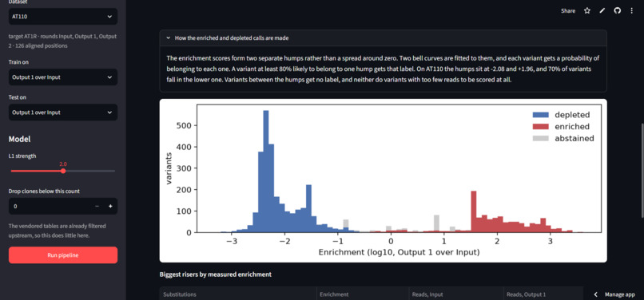The width and height of the screenshot is (644, 300).
Task: Click the L1 strength value 2.0
Action: (63, 164)
